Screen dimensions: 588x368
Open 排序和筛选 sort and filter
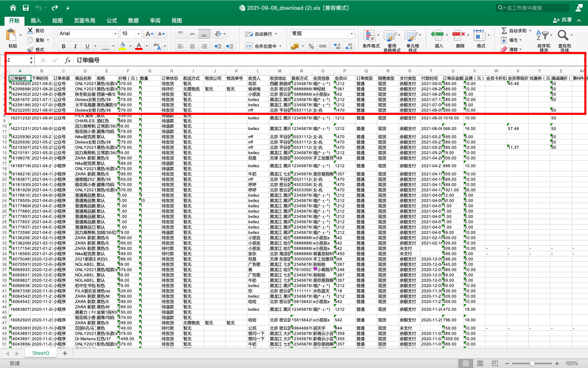point(544,40)
